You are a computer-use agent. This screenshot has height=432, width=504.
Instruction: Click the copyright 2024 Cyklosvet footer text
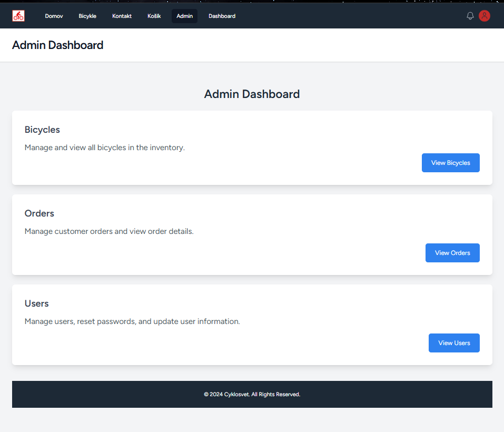(252, 394)
